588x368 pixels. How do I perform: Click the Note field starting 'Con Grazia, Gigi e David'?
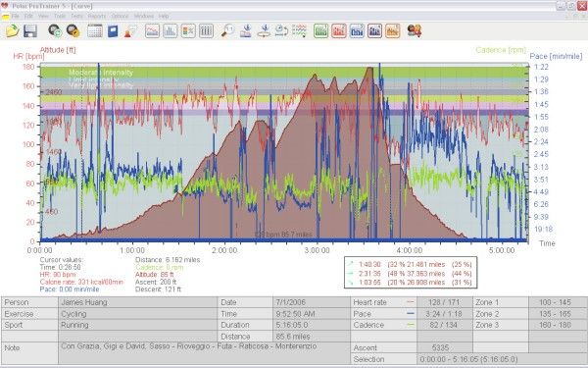205,353
